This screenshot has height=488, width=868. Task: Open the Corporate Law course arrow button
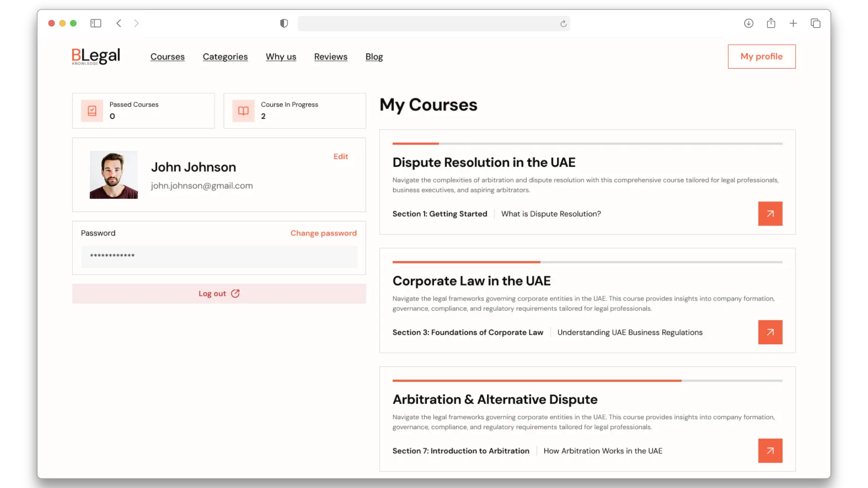(770, 332)
